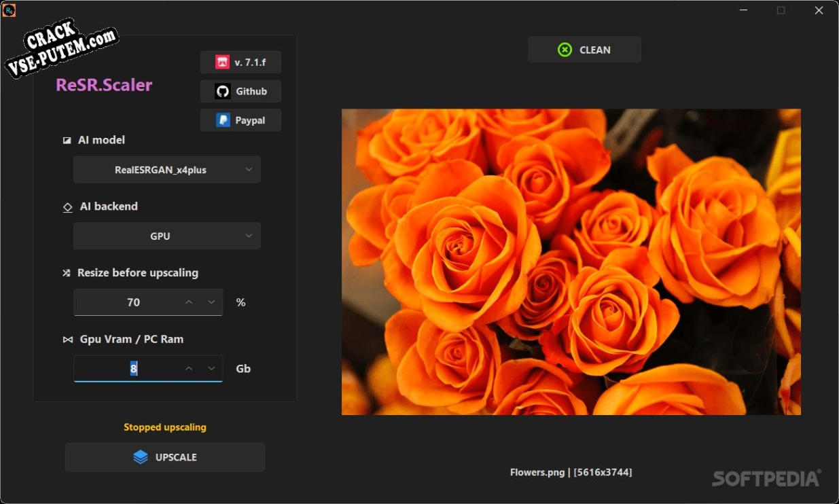Click the Flowers.png | [5616x3744] file label
839x504 pixels.
click(571, 472)
